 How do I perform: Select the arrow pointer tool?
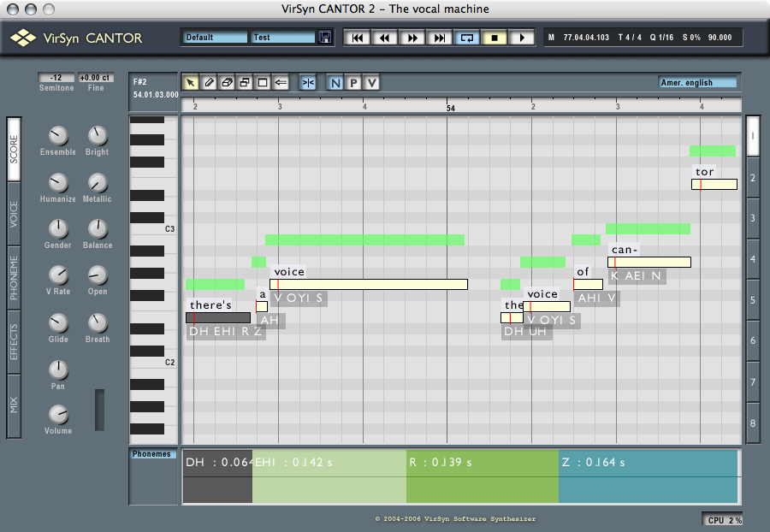point(191,83)
